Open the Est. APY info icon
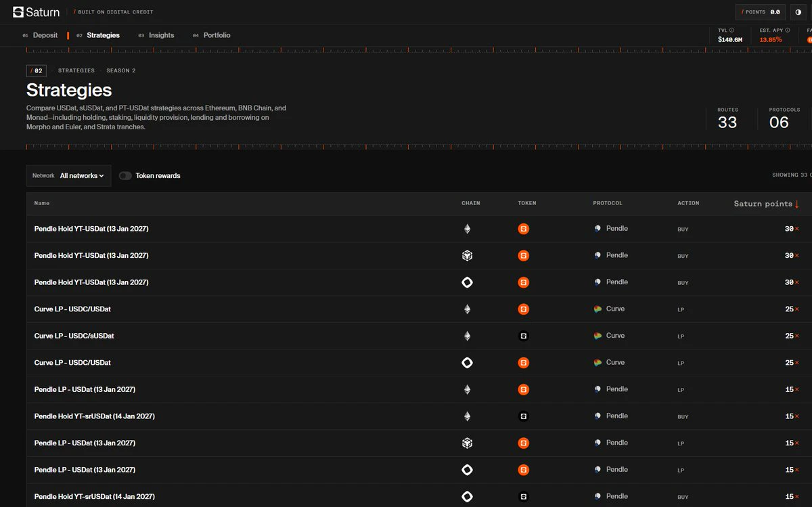 [x=787, y=30]
